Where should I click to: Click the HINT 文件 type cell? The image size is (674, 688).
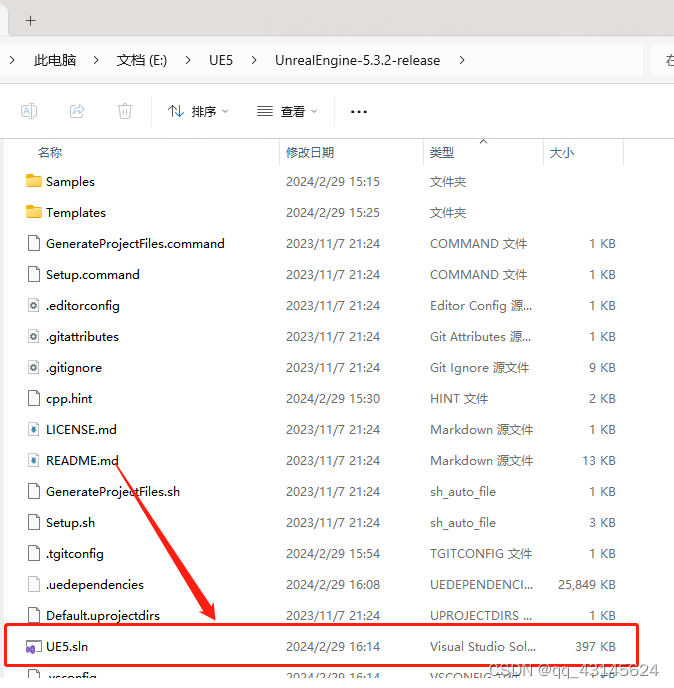[x=459, y=399]
